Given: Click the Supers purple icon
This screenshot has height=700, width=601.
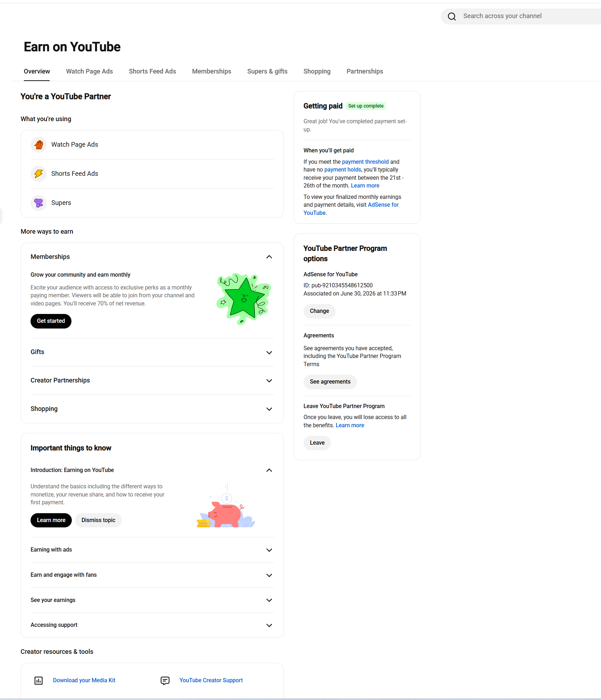Looking at the screenshot, I should (39, 203).
